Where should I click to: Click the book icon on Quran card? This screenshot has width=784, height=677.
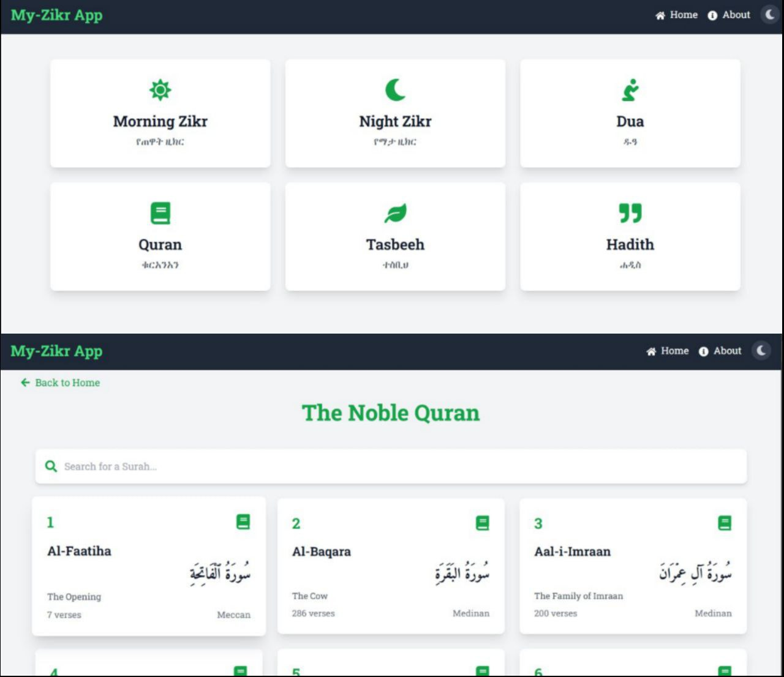point(160,213)
